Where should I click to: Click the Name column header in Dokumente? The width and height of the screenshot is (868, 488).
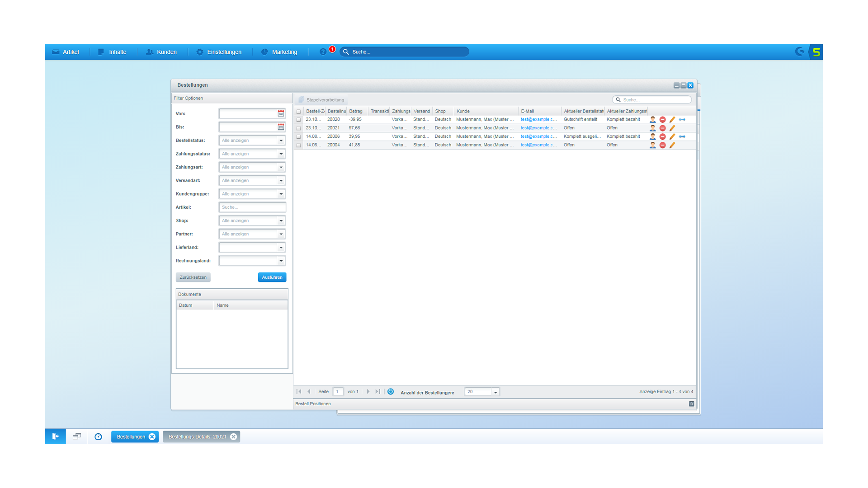250,305
